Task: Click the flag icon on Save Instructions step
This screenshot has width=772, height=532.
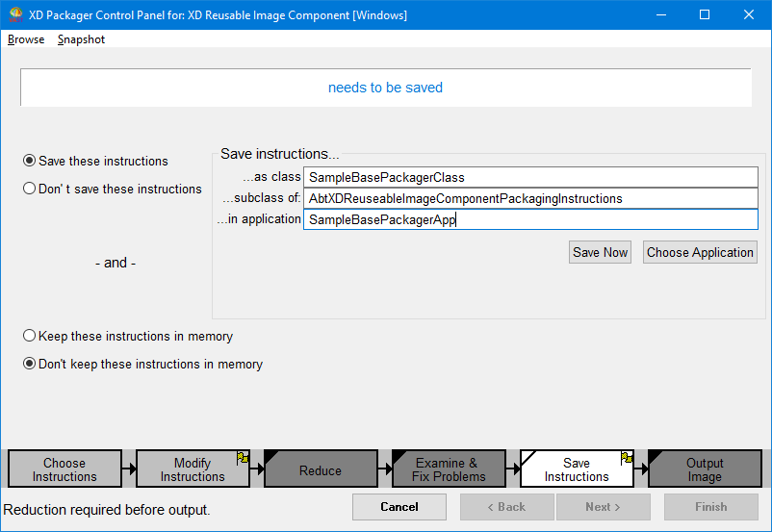Action: pyautogui.click(x=627, y=458)
